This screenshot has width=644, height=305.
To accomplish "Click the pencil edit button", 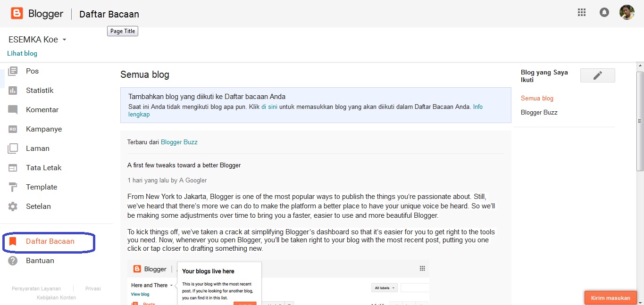I will (x=597, y=75).
